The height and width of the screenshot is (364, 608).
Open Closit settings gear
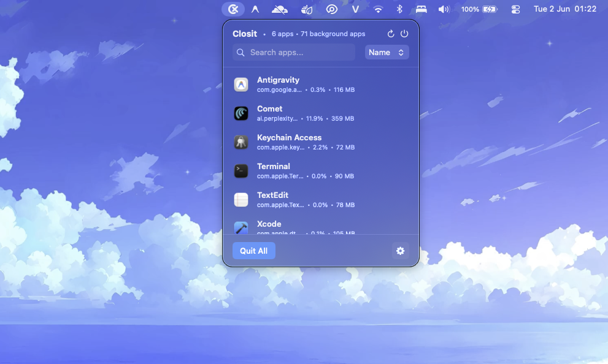click(x=400, y=251)
